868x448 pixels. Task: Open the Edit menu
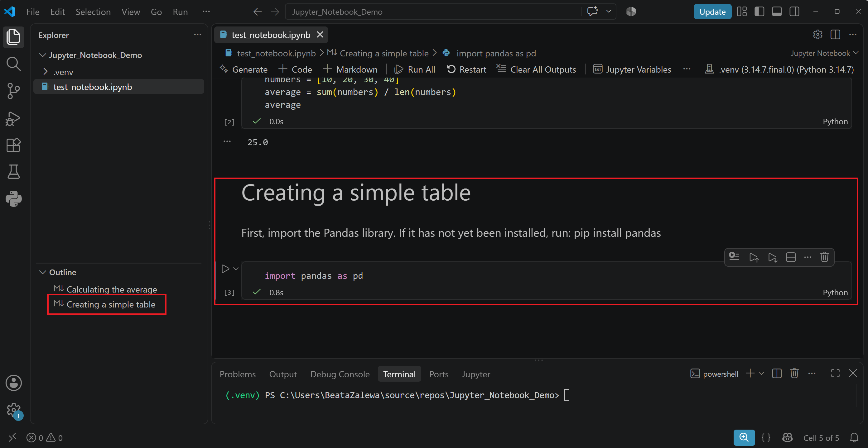click(57, 12)
